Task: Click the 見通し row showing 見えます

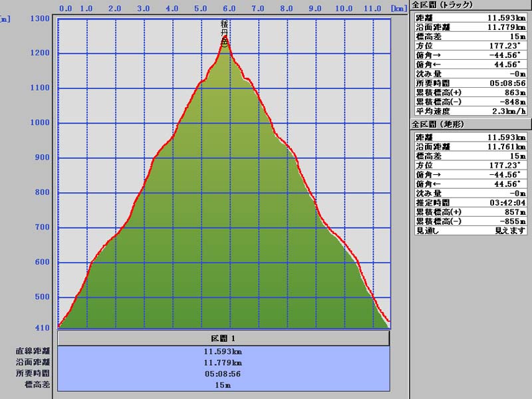Action: pos(470,230)
